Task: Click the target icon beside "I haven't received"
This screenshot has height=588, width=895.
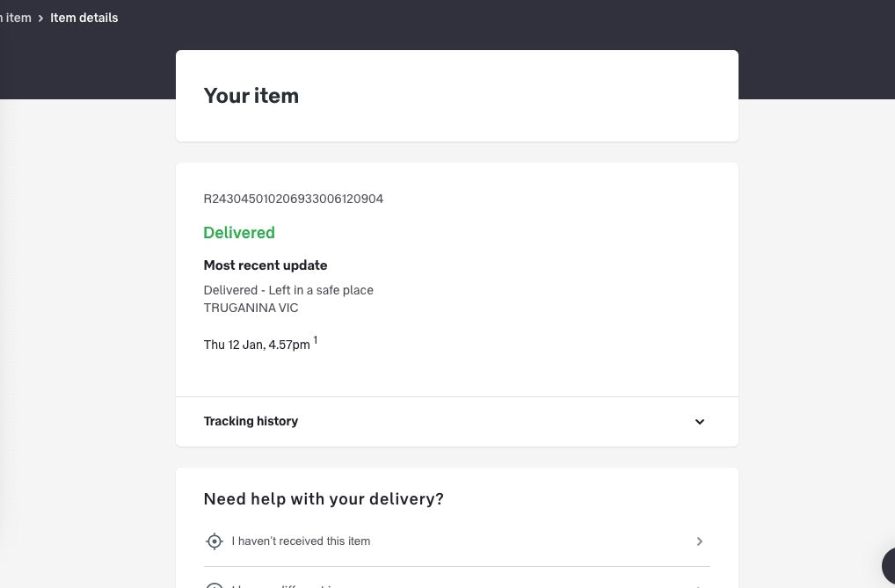Action: click(214, 541)
